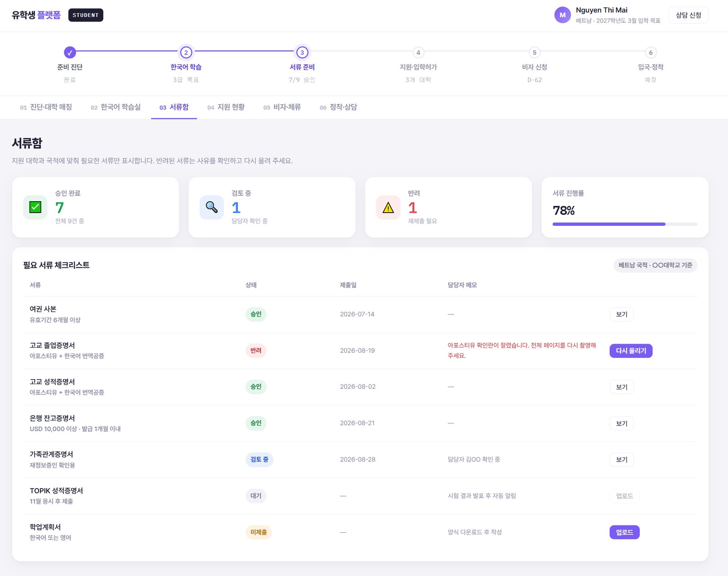Click the 유학생 플랫폼 logo

[x=36, y=15]
